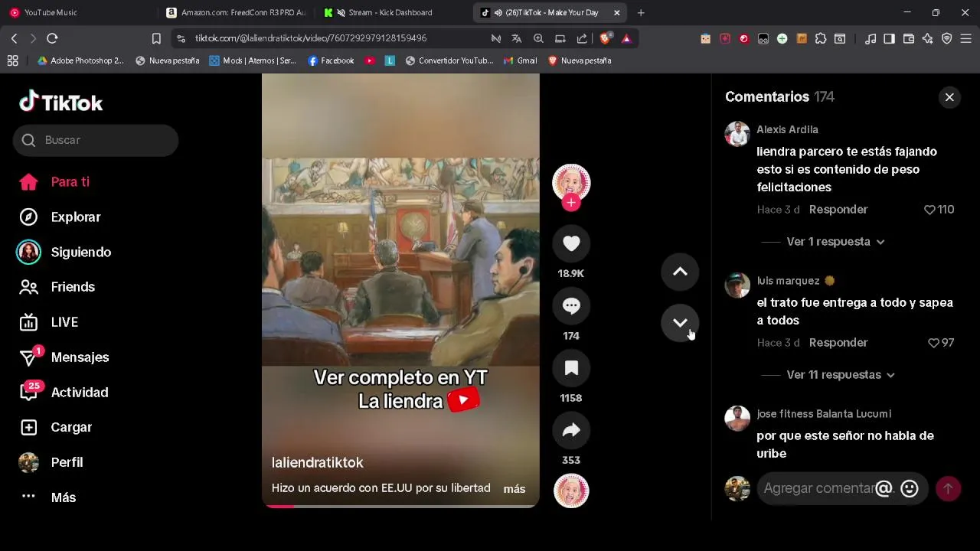Open the translate page icon
Image resolution: width=980 pixels, height=551 pixels.
click(x=517, y=38)
